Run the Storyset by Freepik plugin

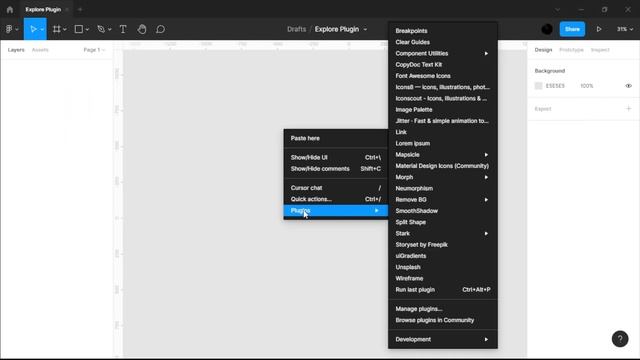click(442, 244)
